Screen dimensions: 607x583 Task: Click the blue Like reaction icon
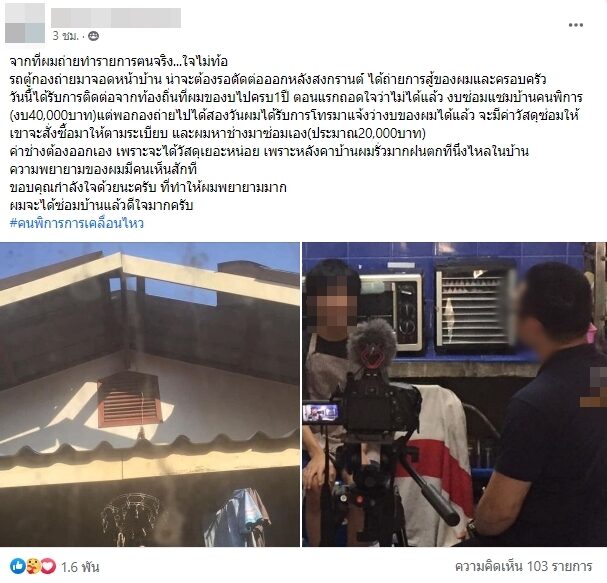point(17,567)
